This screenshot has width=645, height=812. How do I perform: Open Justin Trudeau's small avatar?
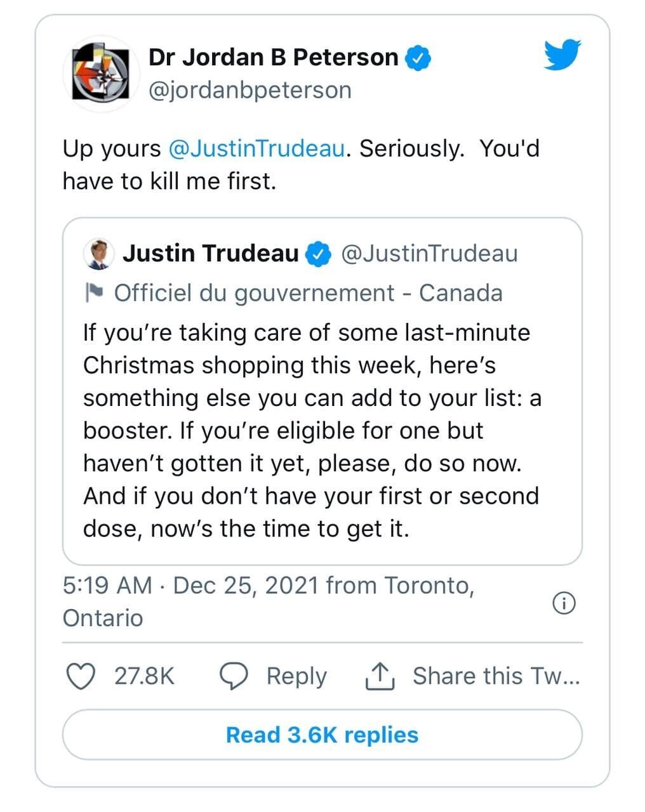point(98,254)
